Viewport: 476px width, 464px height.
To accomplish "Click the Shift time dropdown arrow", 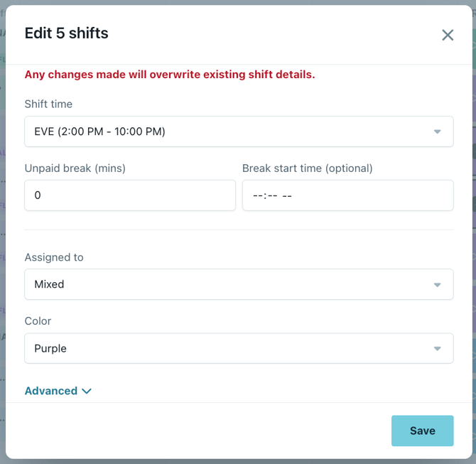I will [x=438, y=131].
